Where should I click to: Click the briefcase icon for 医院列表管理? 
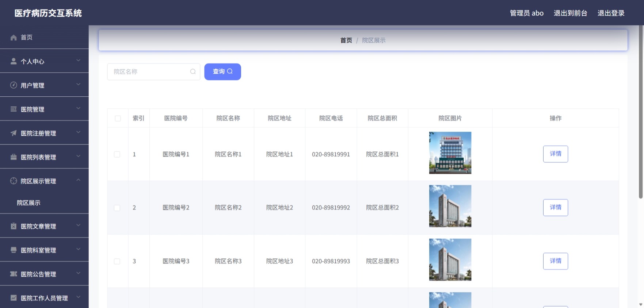click(14, 157)
